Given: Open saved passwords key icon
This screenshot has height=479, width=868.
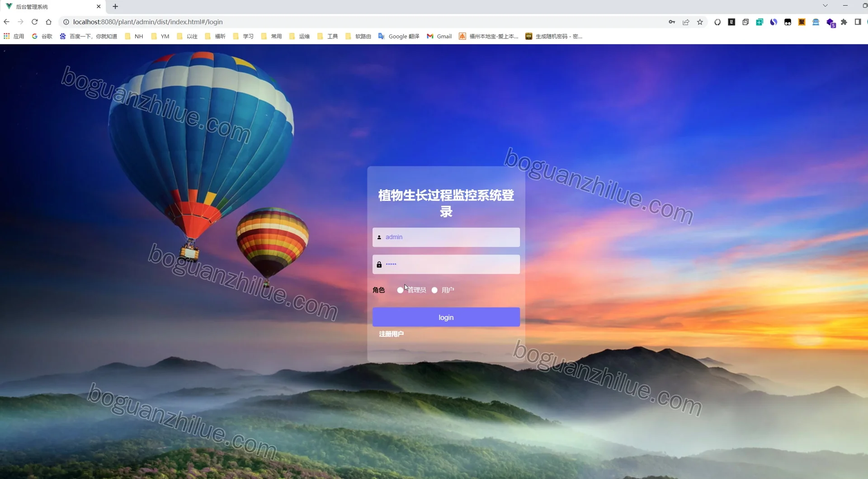Looking at the screenshot, I should coord(672,22).
